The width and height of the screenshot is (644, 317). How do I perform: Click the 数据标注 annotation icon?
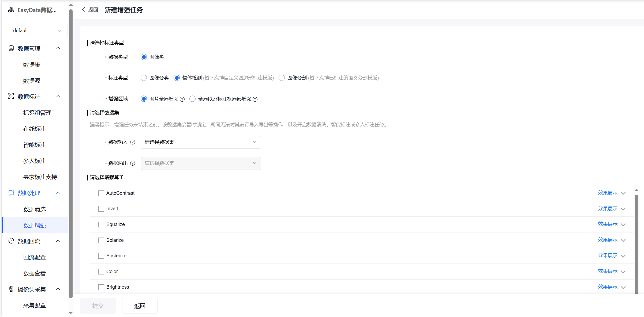point(11,96)
